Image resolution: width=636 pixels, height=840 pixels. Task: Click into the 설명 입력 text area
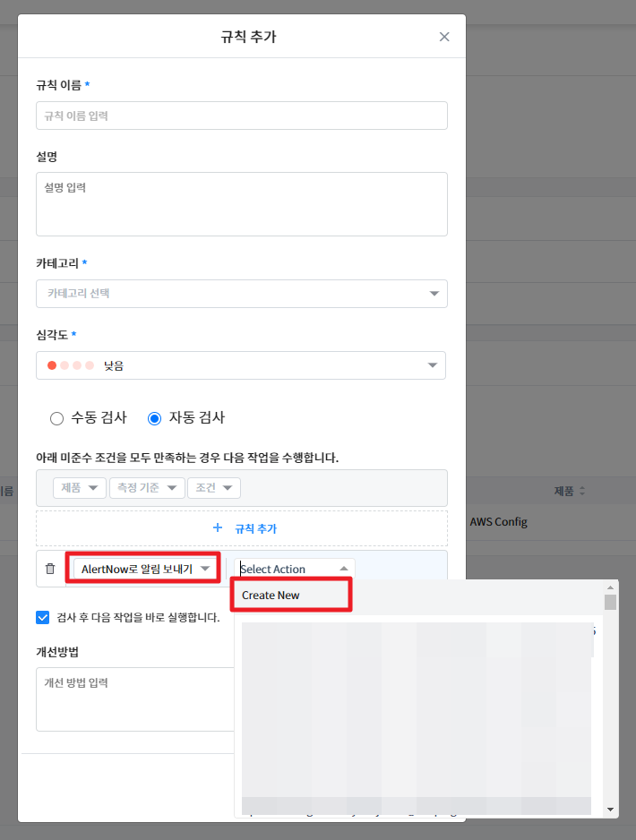242,204
